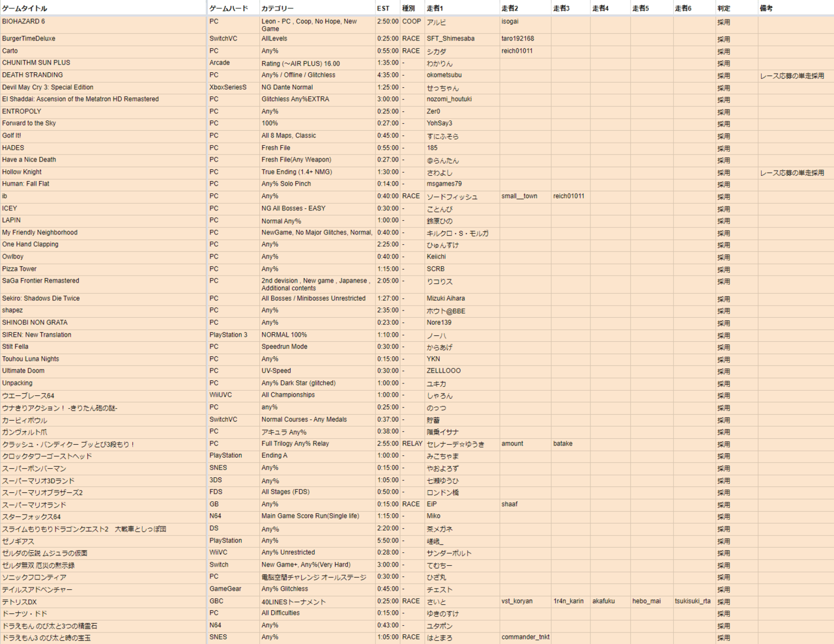This screenshot has height=644, width=834.
Task: Select the CHUNITHM SUN PLUS cell
Action: coord(103,63)
